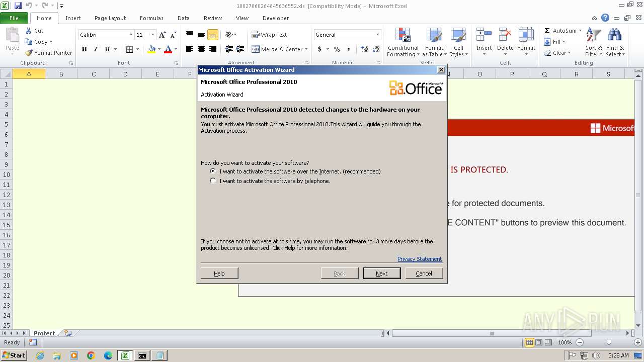
Task: Click the Undo arrow in quick access toolbar
Action: tap(29, 6)
